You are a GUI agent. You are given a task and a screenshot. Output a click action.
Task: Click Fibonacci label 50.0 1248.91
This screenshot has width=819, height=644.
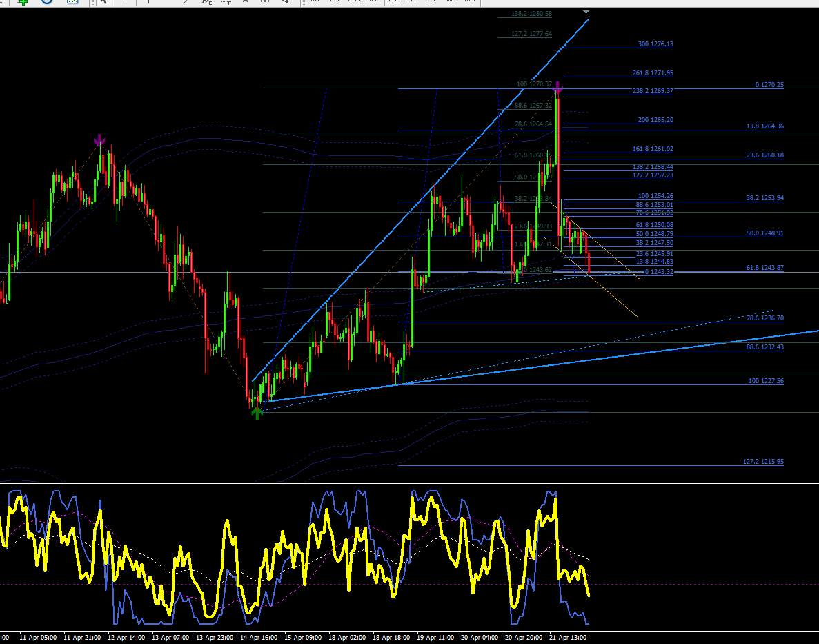(764, 233)
